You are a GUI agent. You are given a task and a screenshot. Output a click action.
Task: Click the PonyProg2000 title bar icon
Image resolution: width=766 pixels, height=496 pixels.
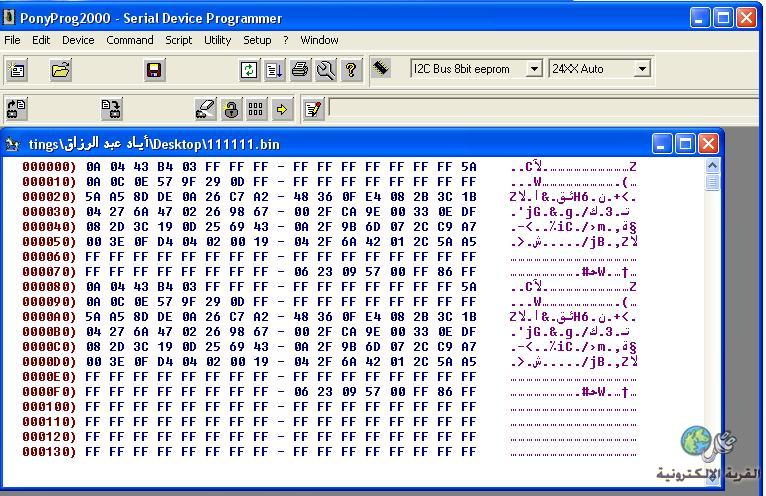pos(9,18)
